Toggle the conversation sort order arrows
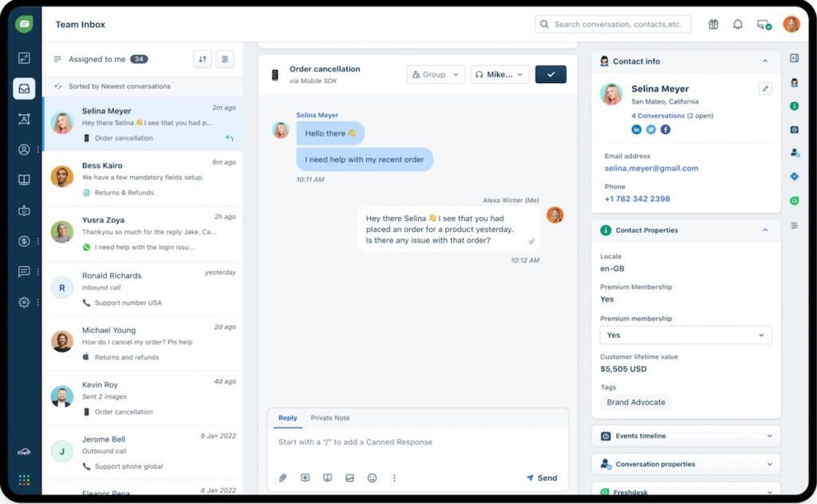The height and width of the screenshot is (504, 817). tap(202, 59)
